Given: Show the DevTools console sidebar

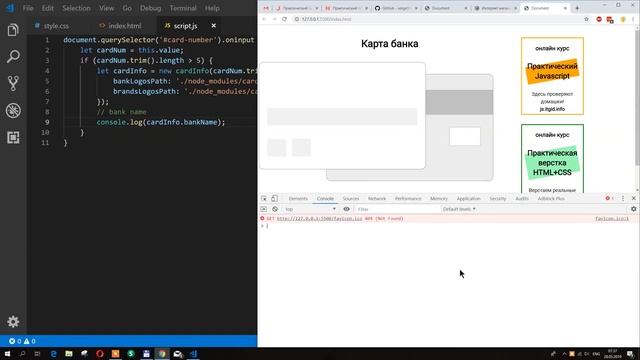Looking at the screenshot, I should [x=264, y=209].
